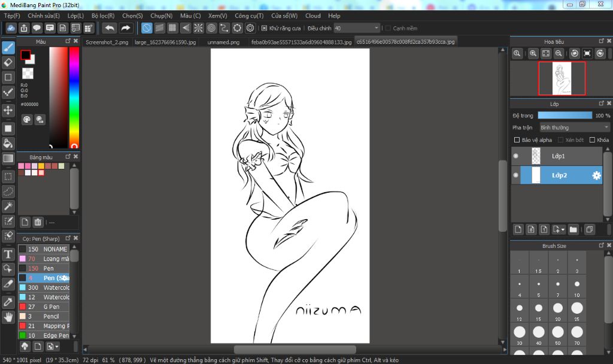The image size is (613, 364).
Task: Select the Text tool
Action: [x=8, y=254]
